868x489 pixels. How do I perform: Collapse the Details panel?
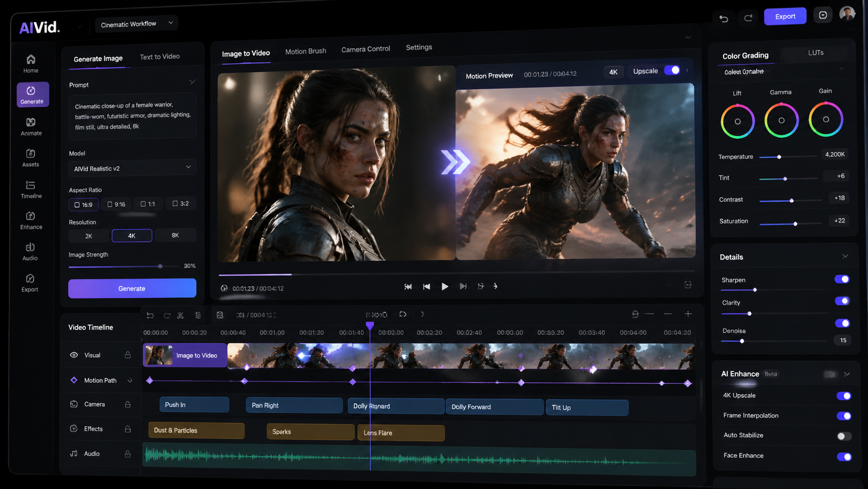click(845, 256)
